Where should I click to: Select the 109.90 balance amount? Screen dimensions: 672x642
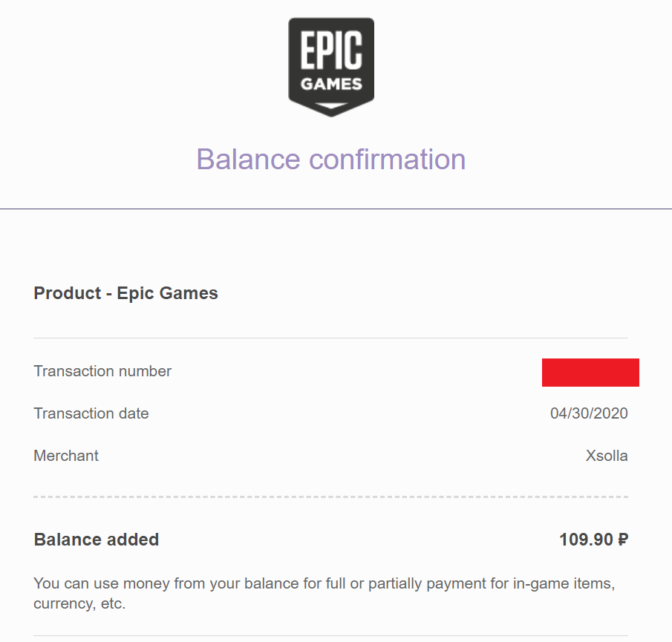pos(584,540)
